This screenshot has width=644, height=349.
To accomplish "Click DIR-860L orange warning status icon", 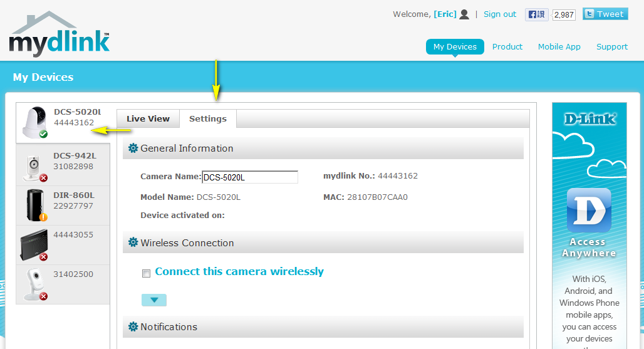I will (43, 217).
